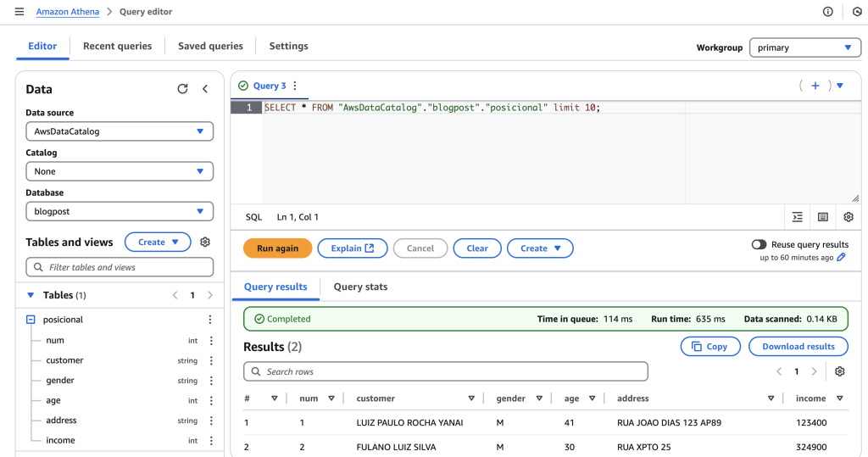Sort results by address column
This screenshot has width=868, height=457.
point(771,398)
